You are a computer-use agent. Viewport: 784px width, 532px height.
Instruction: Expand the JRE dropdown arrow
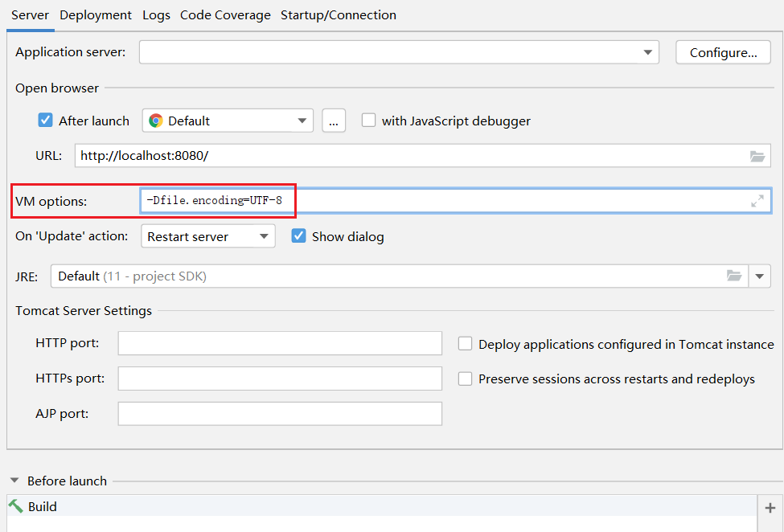tap(760, 276)
